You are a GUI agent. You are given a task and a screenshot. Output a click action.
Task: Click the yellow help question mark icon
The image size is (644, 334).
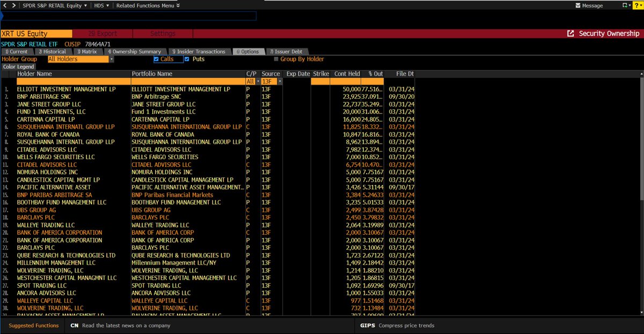point(636,5)
